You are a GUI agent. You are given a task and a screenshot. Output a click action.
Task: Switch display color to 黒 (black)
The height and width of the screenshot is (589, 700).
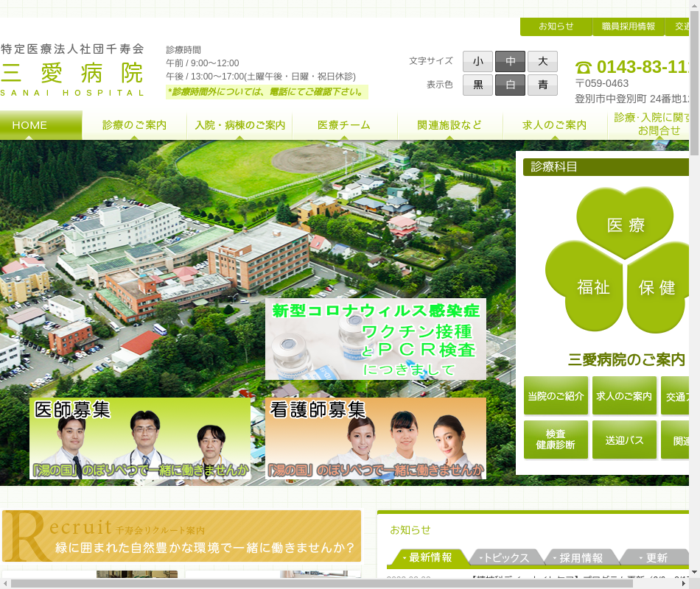(477, 85)
